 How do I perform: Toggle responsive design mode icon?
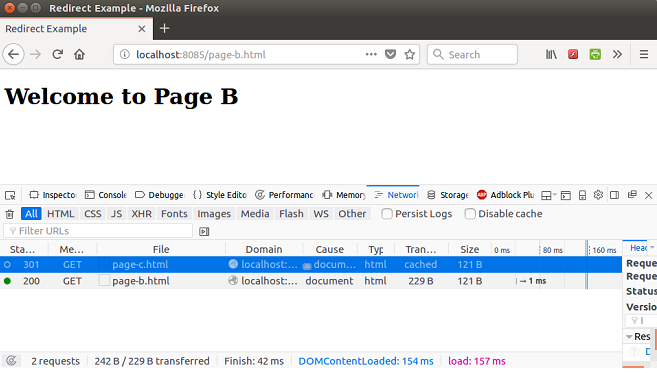tap(582, 195)
